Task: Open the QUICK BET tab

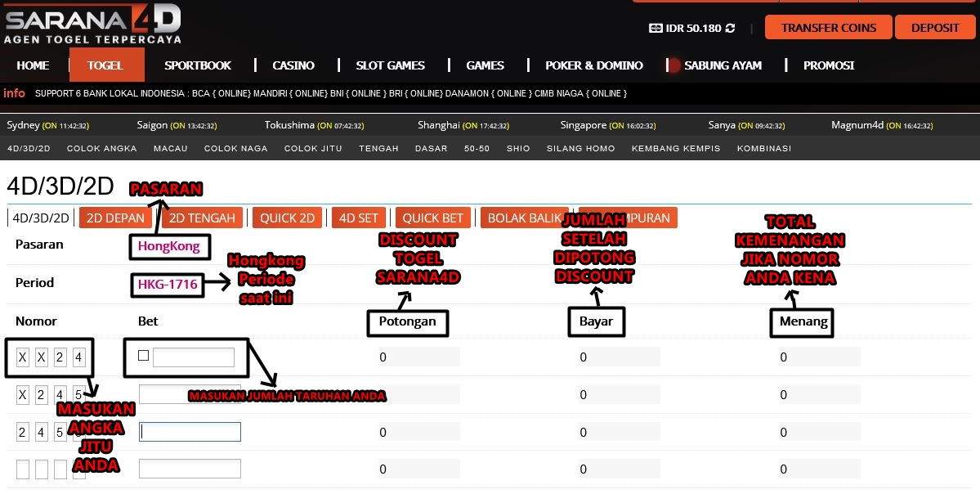Action: click(x=432, y=218)
